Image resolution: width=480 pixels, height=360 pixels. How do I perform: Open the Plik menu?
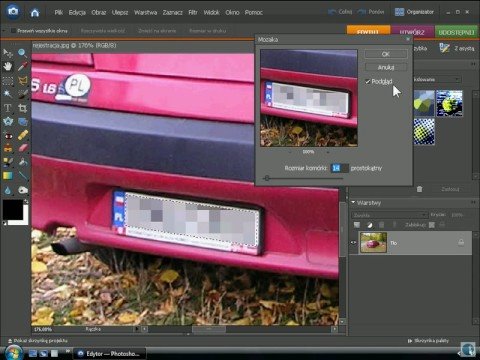pos(59,12)
